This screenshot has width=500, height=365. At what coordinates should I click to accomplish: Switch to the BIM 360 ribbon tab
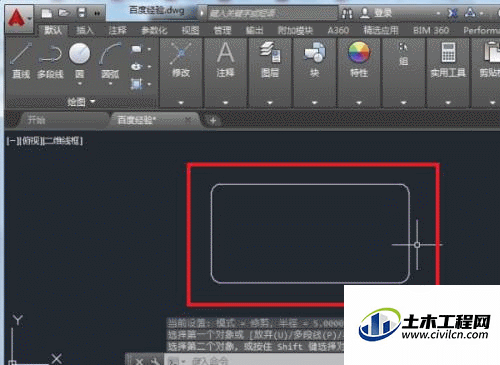tap(431, 31)
